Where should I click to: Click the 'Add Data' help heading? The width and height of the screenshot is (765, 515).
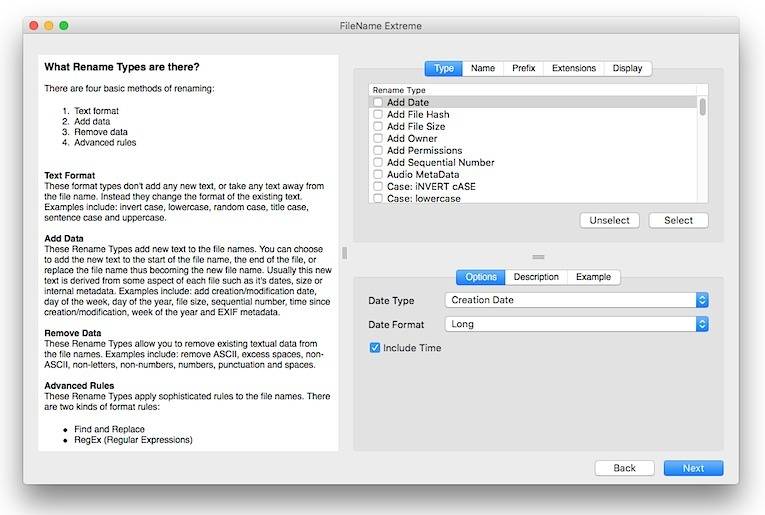[64, 238]
